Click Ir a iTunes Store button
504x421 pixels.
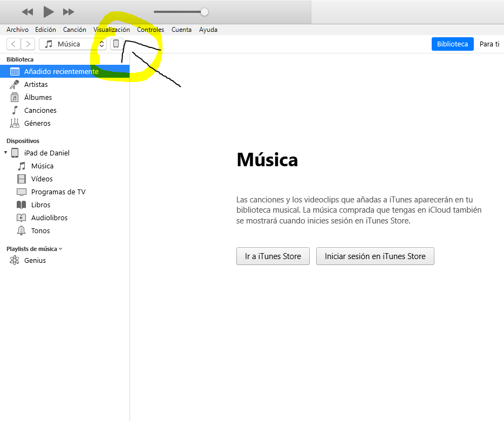click(273, 256)
